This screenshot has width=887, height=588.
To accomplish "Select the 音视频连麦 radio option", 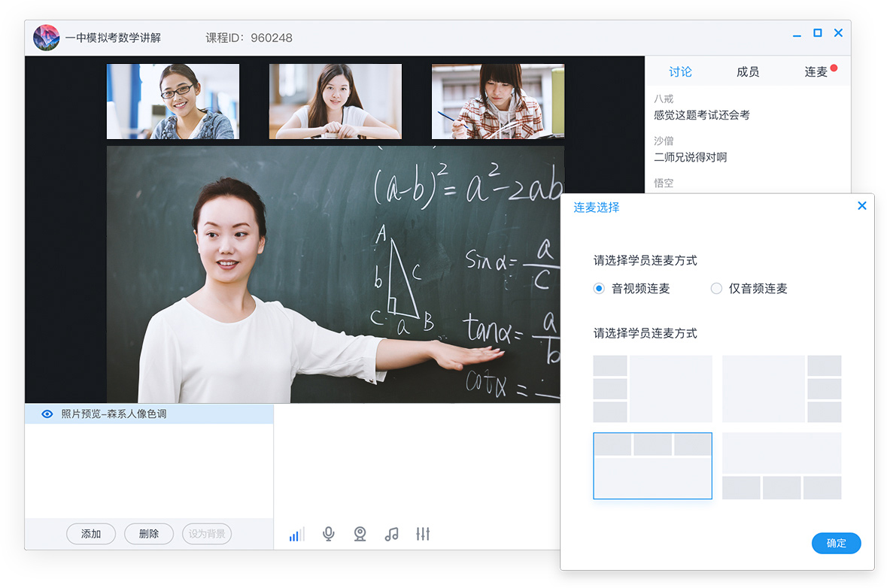I will (599, 289).
